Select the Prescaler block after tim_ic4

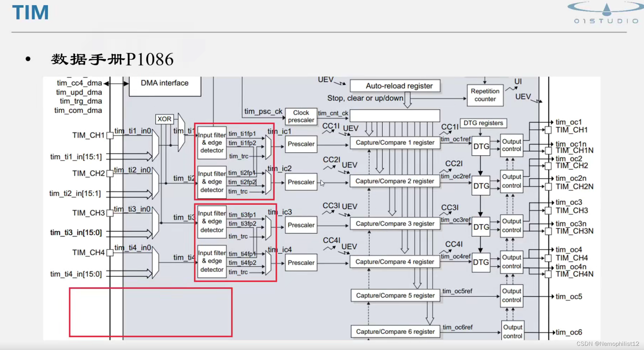[x=301, y=262]
